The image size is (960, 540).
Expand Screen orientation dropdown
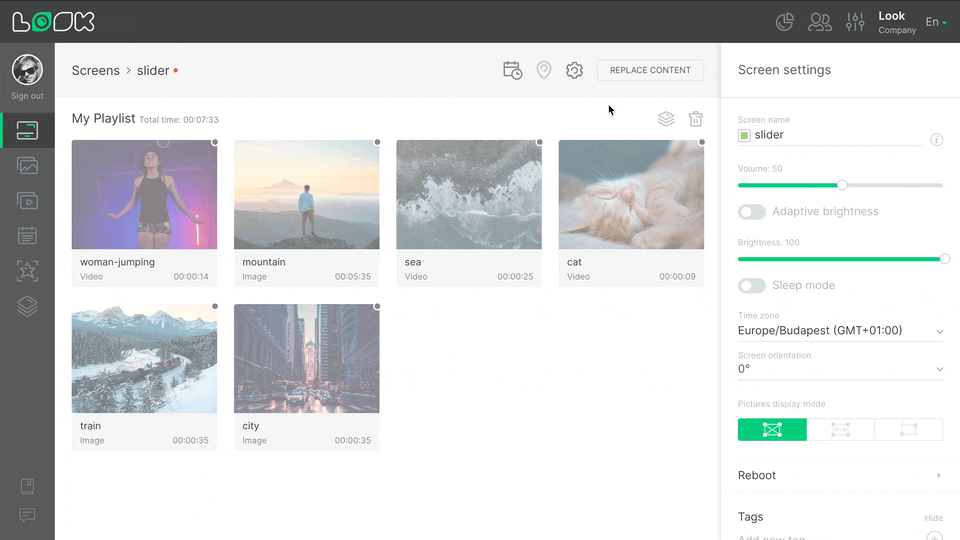[x=840, y=369]
